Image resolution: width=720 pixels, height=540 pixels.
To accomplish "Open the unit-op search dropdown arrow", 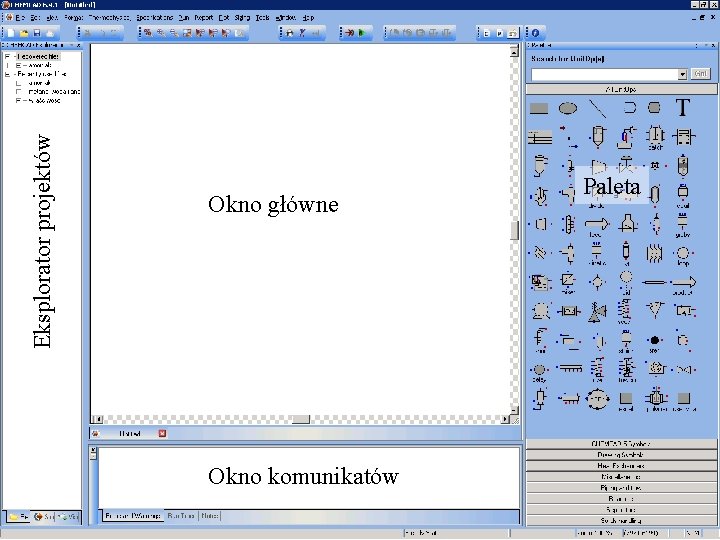I will pos(682,74).
